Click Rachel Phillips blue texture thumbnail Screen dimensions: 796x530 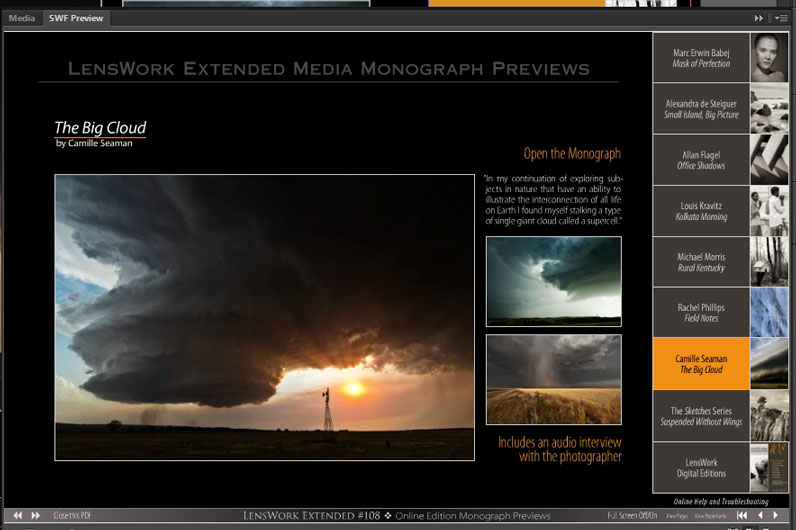[769, 313]
